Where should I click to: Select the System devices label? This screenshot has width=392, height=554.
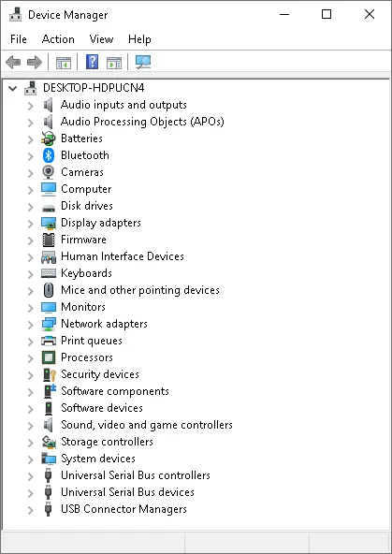coord(98,459)
